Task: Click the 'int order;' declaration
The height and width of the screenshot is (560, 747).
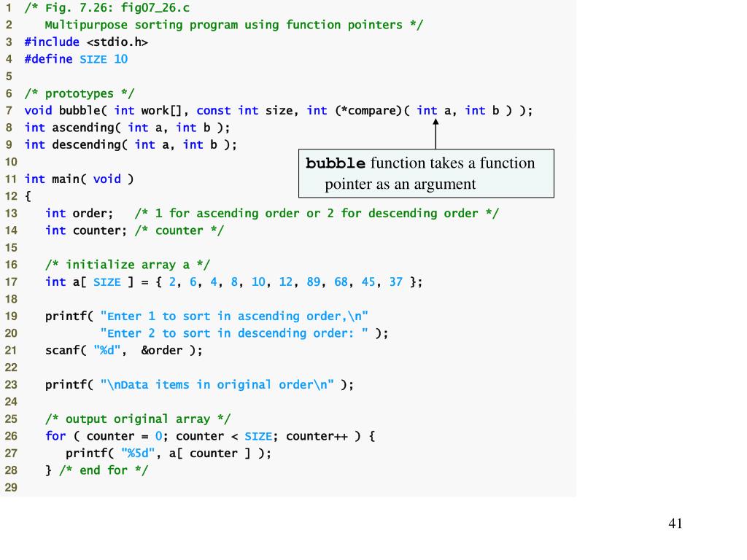Action: tap(79, 214)
